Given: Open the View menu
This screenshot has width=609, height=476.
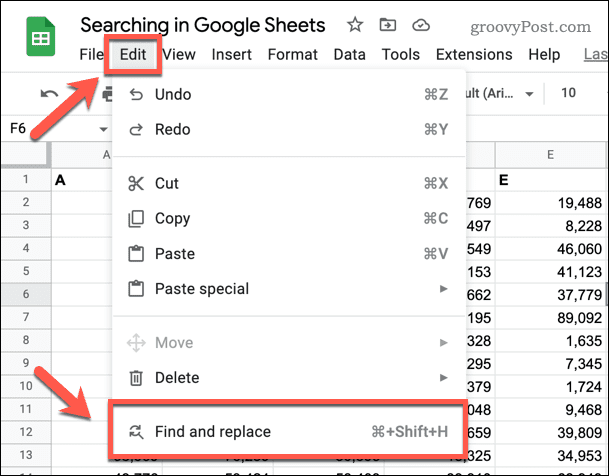Looking at the screenshot, I should click(179, 54).
